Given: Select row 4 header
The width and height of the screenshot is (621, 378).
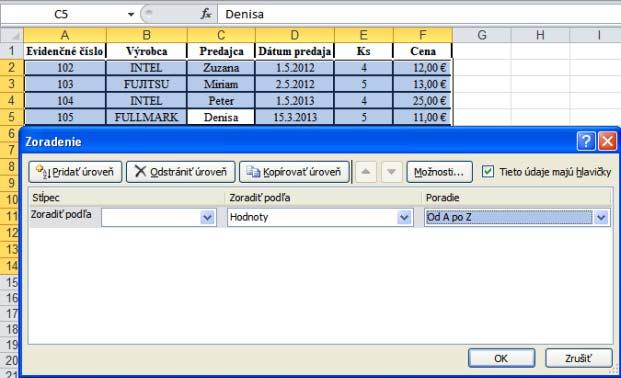Looking at the screenshot, I should click(x=11, y=101).
